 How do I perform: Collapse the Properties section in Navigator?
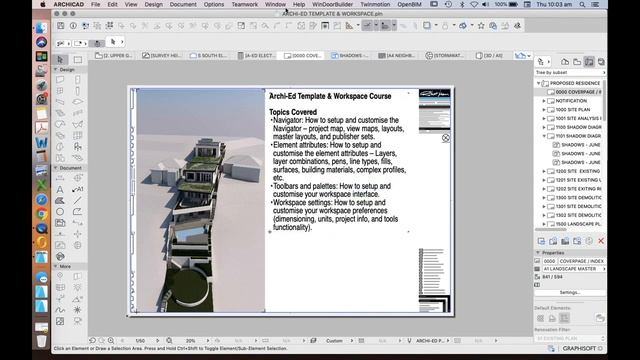point(538,253)
